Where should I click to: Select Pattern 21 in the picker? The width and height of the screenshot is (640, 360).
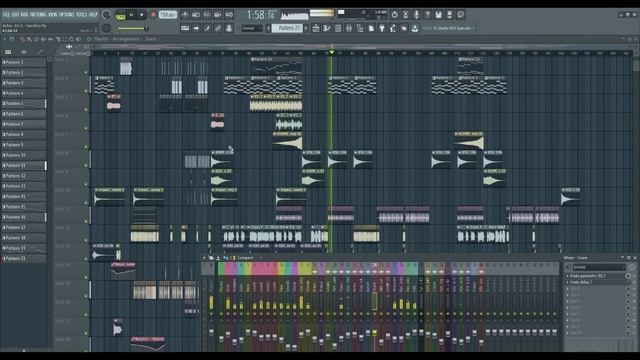pos(24,258)
